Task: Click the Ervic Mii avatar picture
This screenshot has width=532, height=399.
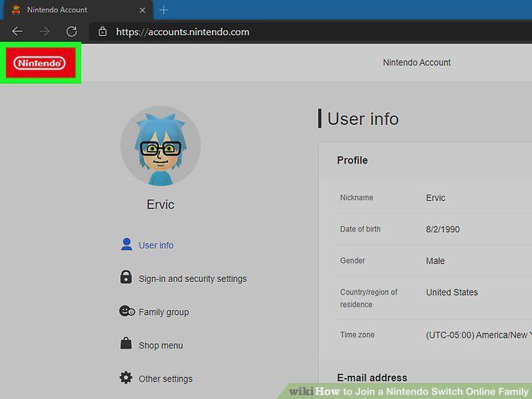Action: (x=161, y=146)
